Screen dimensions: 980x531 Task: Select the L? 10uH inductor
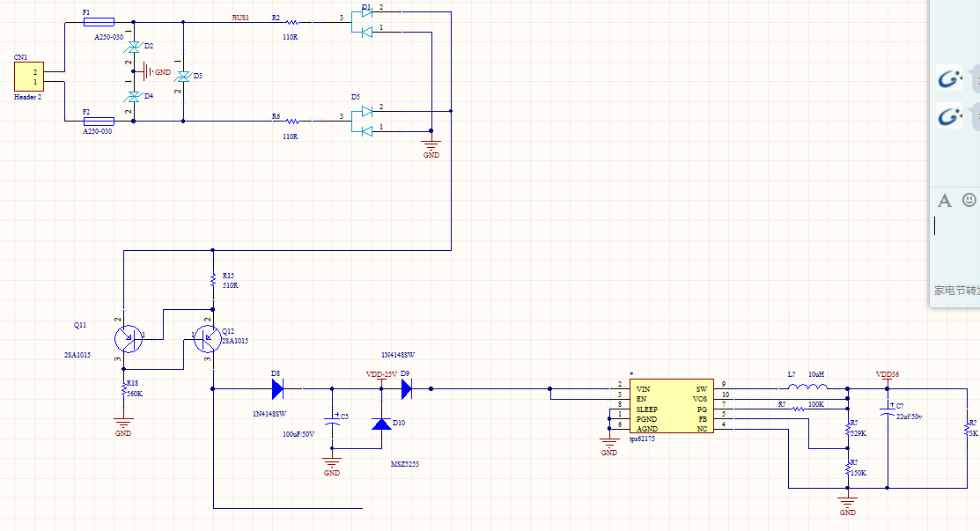807,387
